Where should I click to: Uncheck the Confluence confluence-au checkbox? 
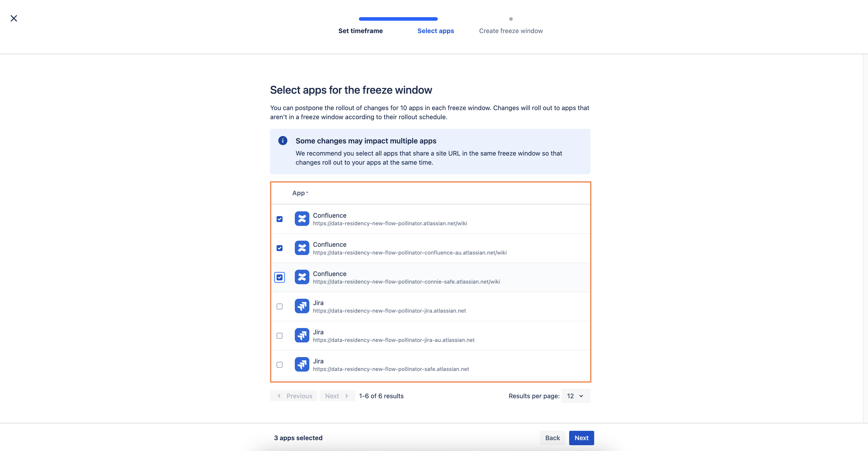coord(279,248)
